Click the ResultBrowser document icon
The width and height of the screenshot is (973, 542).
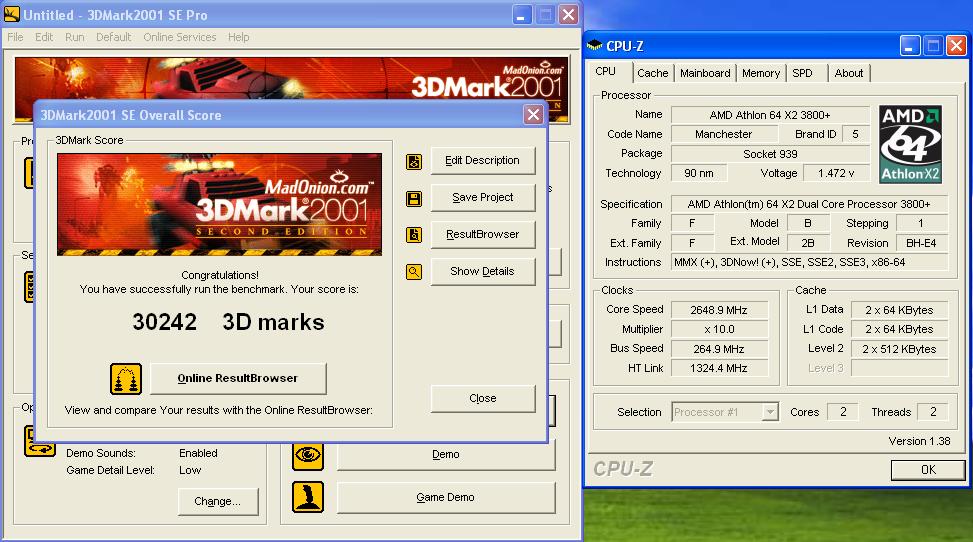point(414,235)
